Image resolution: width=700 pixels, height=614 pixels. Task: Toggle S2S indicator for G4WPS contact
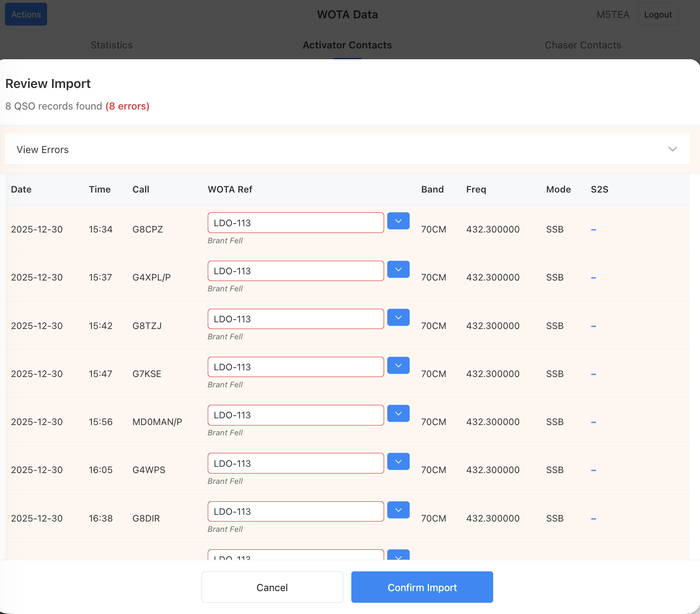pyautogui.click(x=593, y=470)
